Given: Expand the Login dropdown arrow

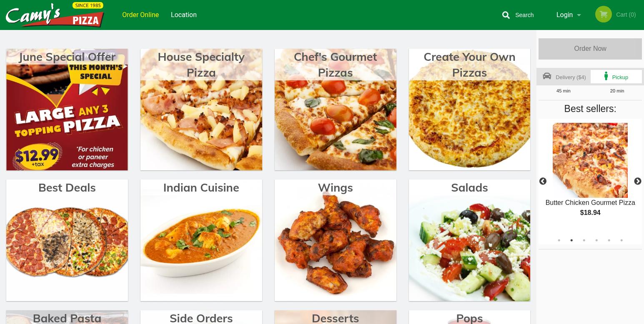Looking at the screenshot, I should point(579,15).
